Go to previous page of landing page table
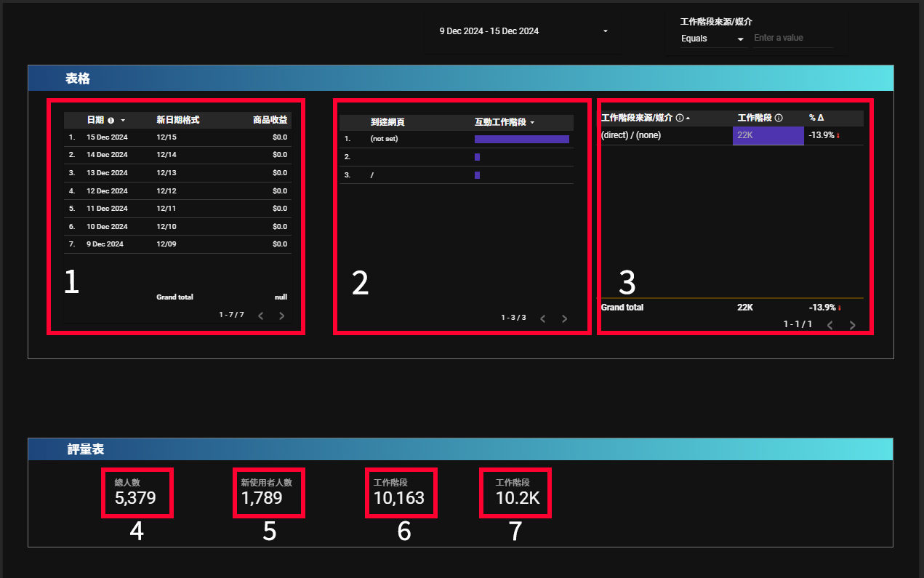This screenshot has height=578, width=924. tap(542, 318)
